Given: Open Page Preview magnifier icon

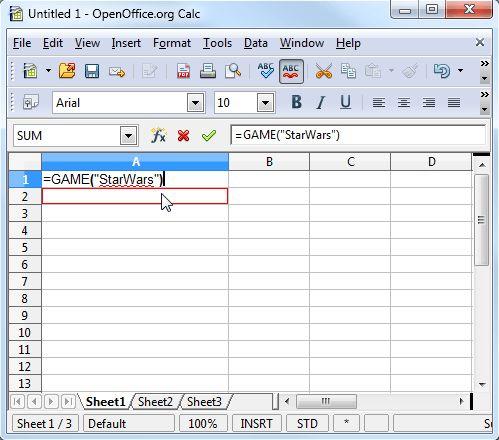Looking at the screenshot, I should (233, 71).
